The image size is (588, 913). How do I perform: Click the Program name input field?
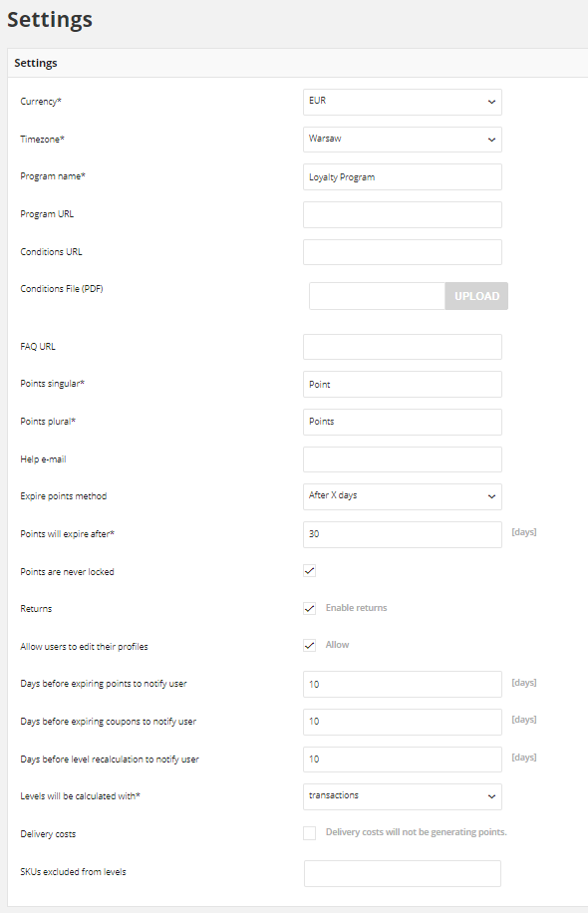click(x=403, y=177)
